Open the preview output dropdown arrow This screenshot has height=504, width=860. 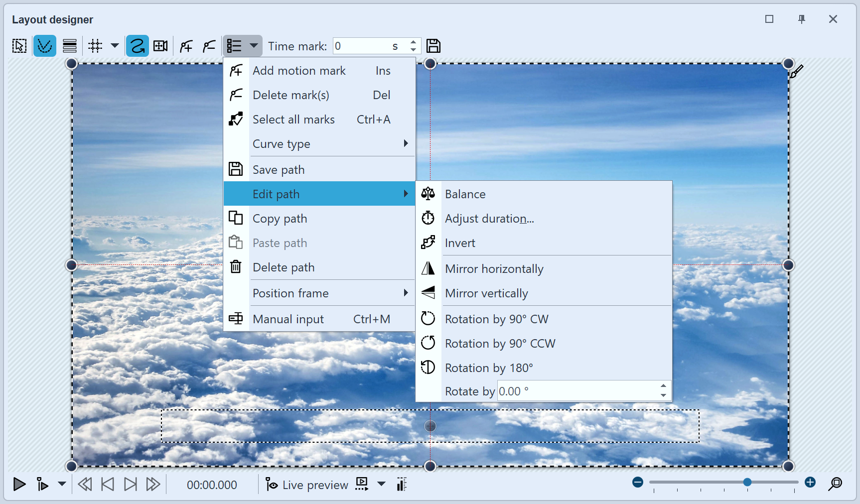click(x=381, y=485)
